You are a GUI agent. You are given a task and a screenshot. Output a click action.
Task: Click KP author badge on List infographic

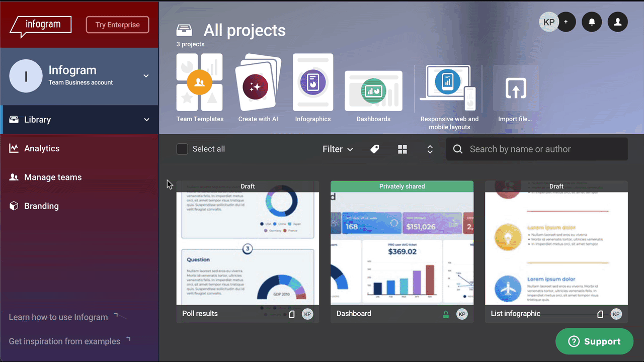pos(616,314)
